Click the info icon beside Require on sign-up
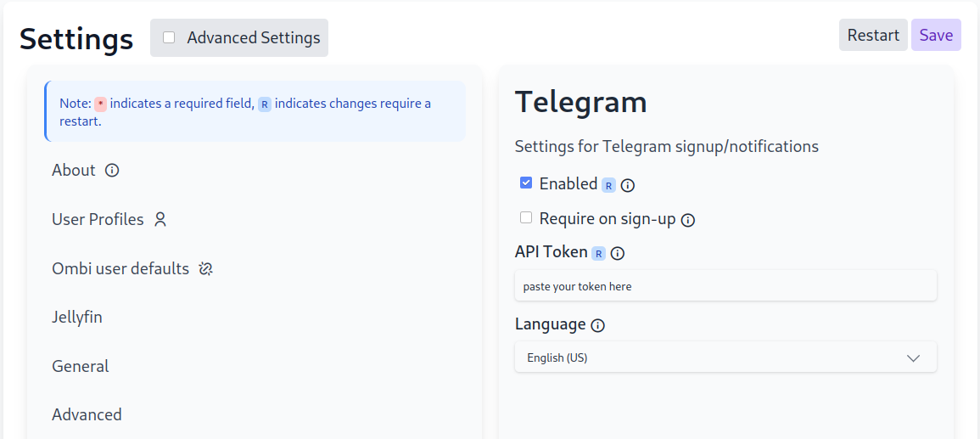980x439 pixels. pos(687,220)
